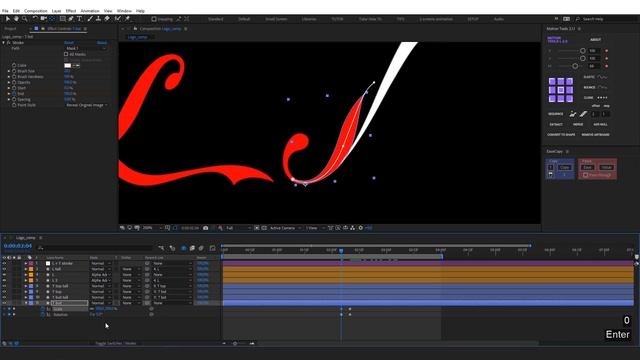Select the Pan Behind anchor point tool
Image resolution: width=640 pixels, height=360 pixels.
[52, 19]
